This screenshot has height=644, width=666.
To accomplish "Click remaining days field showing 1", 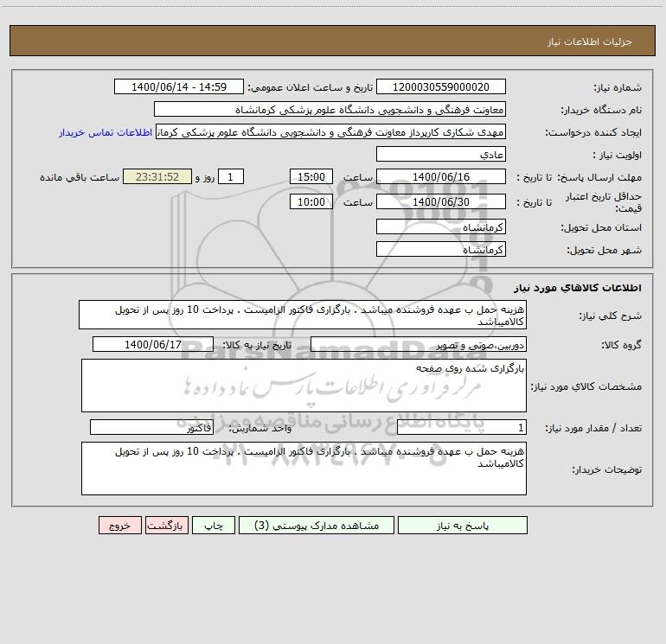I will tap(231, 176).
